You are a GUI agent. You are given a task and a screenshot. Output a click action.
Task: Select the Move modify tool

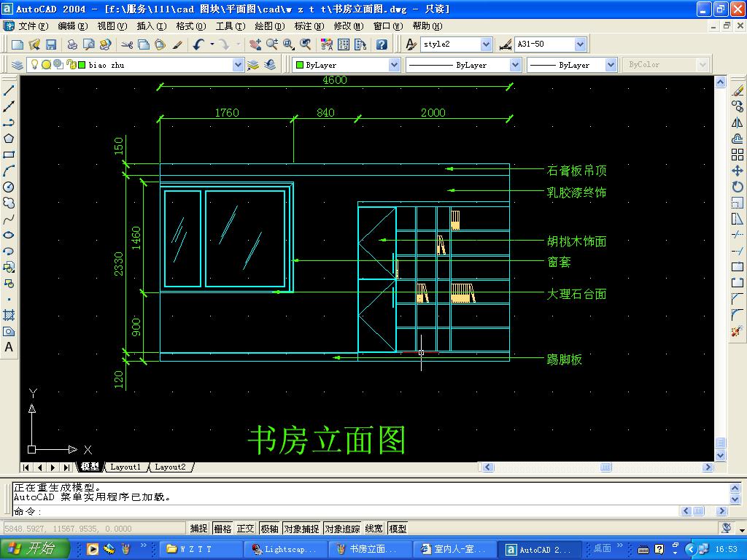(x=738, y=171)
